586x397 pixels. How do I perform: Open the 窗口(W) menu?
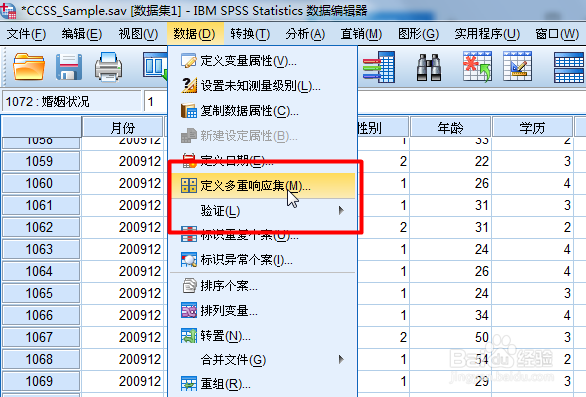tap(557, 34)
